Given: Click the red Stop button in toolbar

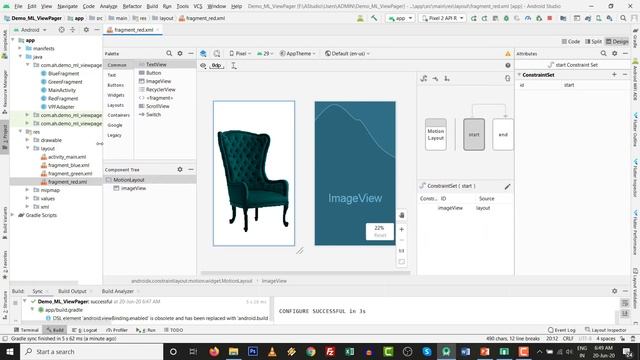Looking at the screenshot, I should pyautogui.click(x=550, y=18).
